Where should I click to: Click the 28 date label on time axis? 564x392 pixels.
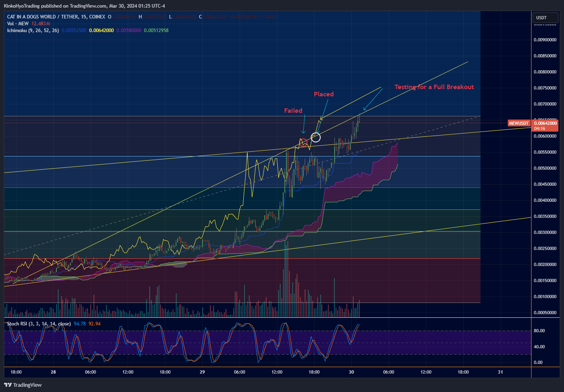53,372
